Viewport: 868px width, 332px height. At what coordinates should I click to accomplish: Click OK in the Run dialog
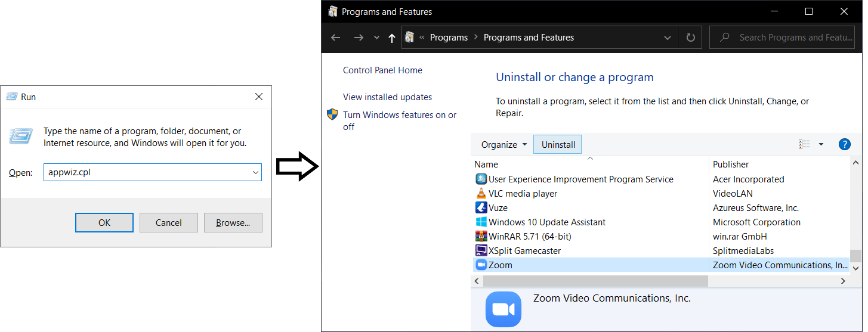(104, 222)
